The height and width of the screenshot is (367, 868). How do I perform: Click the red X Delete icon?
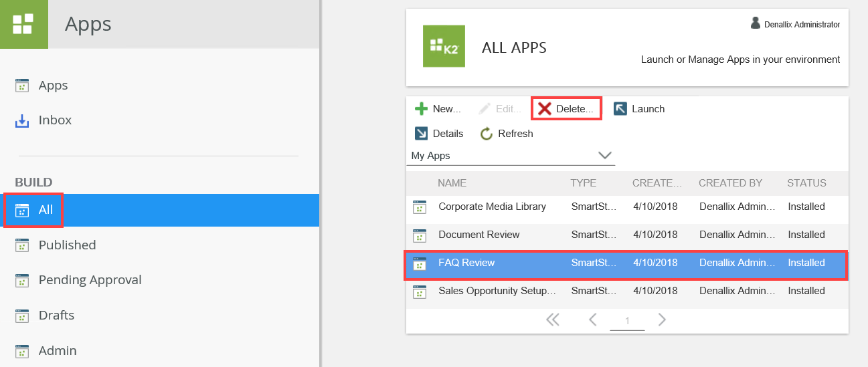click(x=545, y=109)
